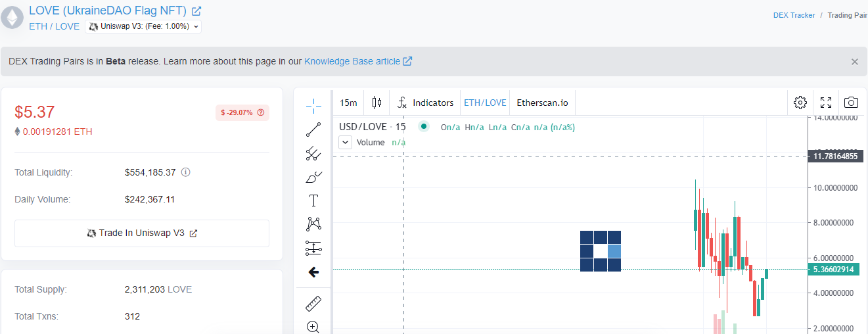This screenshot has width=868, height=334.
Task: Select the pitchfork drawing tool
Action: (x=313, y=154)
